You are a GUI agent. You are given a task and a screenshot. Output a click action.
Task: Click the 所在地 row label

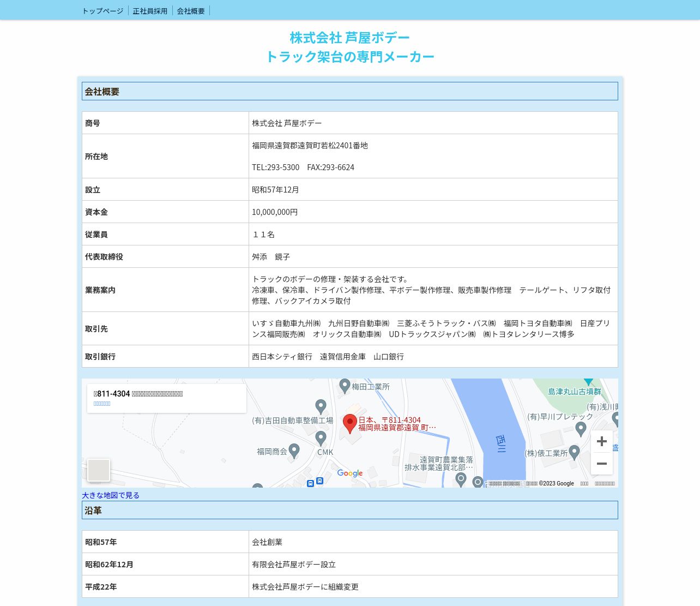96,157
